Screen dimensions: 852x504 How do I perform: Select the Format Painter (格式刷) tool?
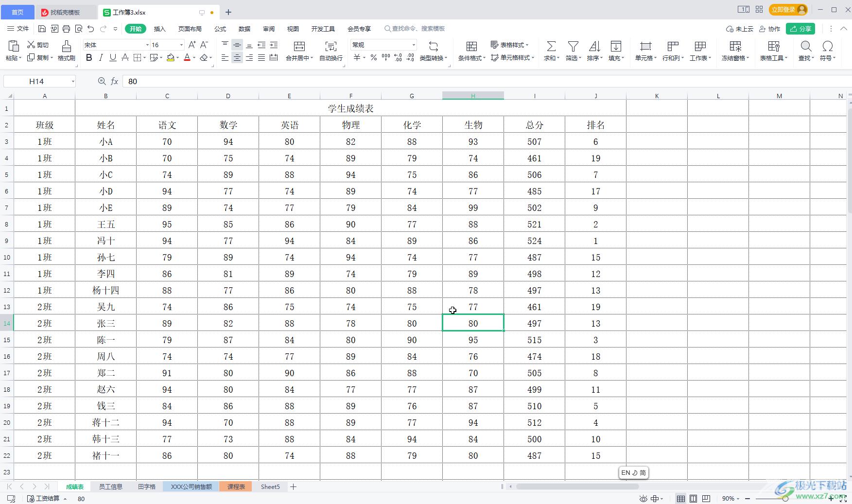pyautogui.click(x=67, y=51)
